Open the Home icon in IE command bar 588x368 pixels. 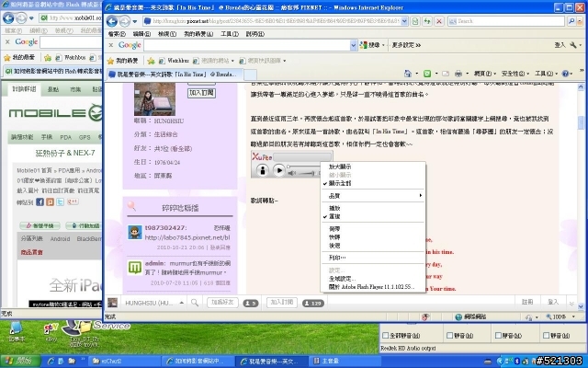(408, 74)
